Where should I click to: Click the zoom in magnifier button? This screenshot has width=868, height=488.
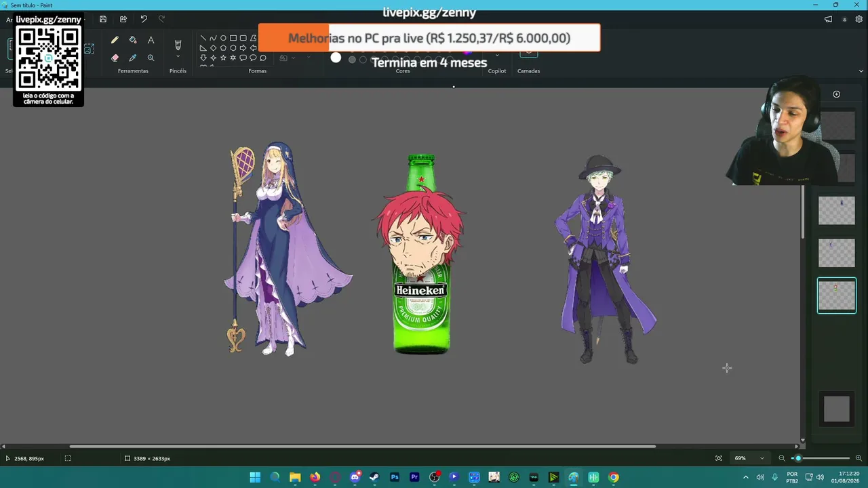(x=859, y=458)
